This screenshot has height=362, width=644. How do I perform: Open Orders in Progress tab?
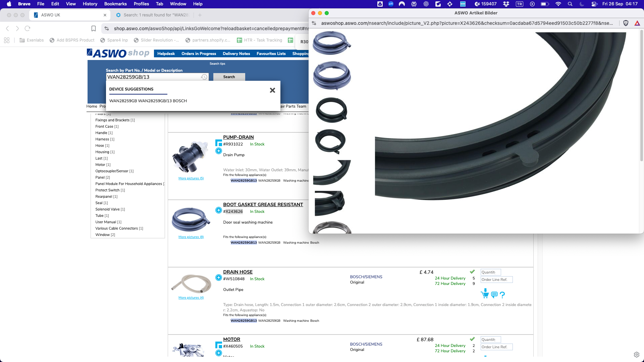tap(199, 54)
